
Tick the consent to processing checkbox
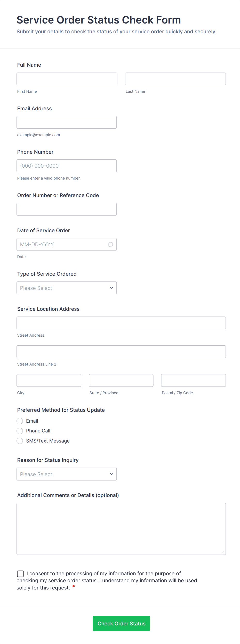pyautogui.click(x=20, y=574)
